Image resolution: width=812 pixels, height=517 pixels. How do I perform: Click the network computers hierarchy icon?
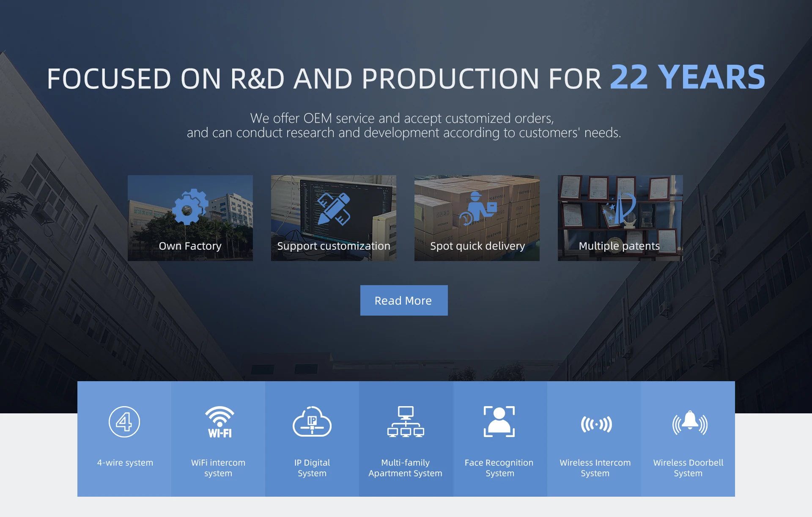(x=406, y=422)
